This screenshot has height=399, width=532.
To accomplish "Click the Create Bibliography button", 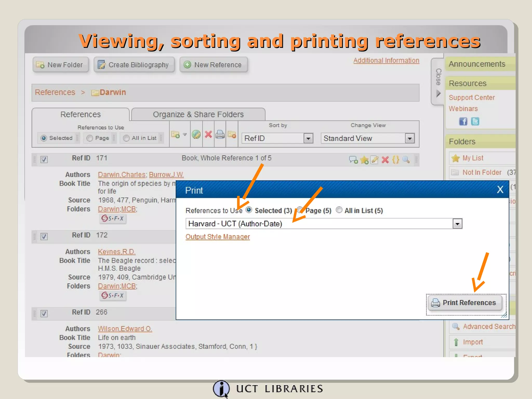I will click(134, 65).
